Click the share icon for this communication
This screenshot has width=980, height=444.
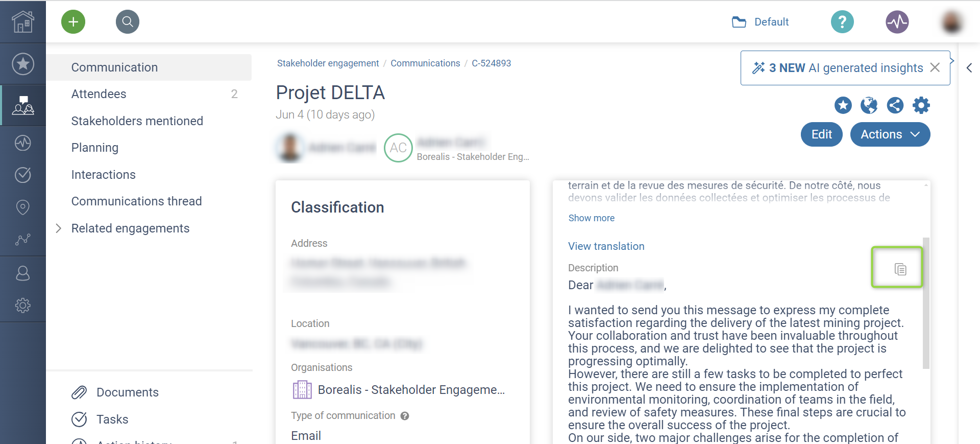click(895, 105)
